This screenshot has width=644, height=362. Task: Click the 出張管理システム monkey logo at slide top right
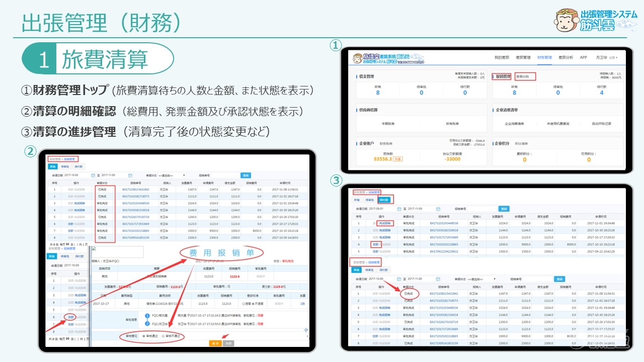(566, 20)
